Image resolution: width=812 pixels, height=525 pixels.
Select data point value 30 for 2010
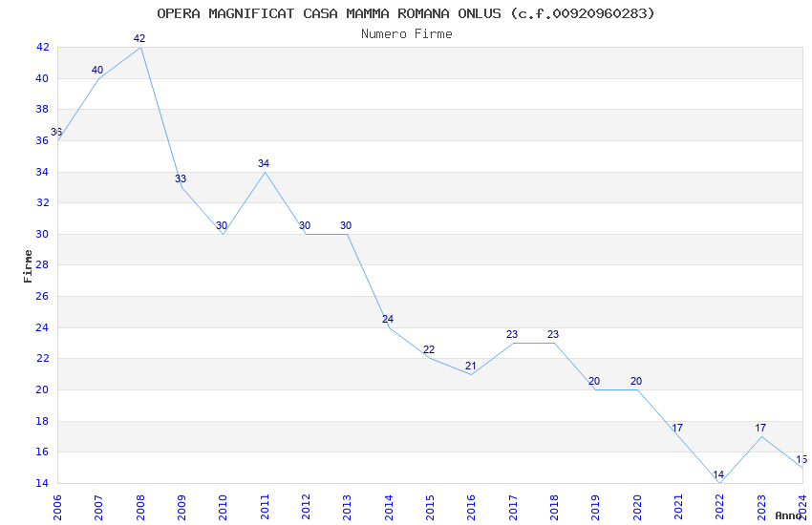tap(222, 225)
